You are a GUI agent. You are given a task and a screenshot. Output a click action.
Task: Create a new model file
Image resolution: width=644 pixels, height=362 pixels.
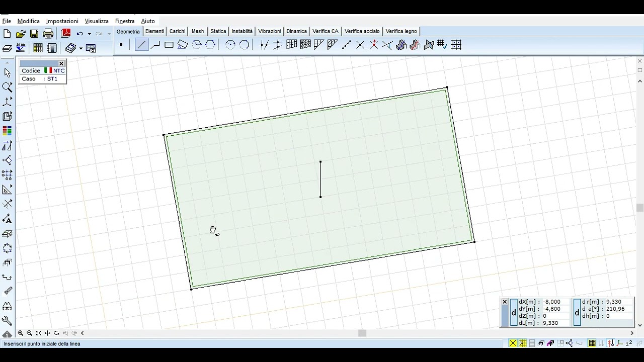(x=7, y=34)
